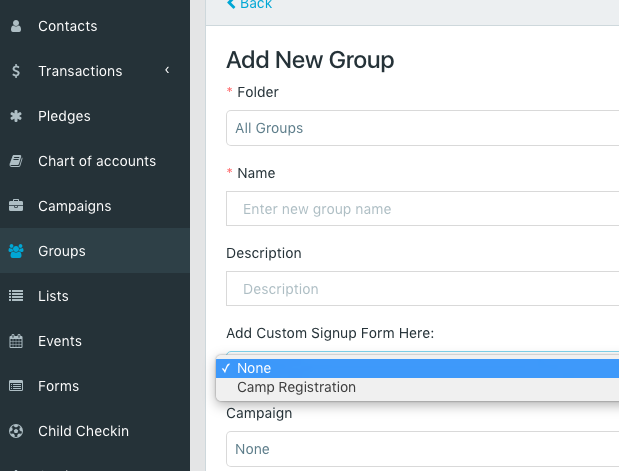Image resolution: width=619 pixels, height=471 pixels.
Task: Open the Campaign dropdown set to None
Action: 422,449
